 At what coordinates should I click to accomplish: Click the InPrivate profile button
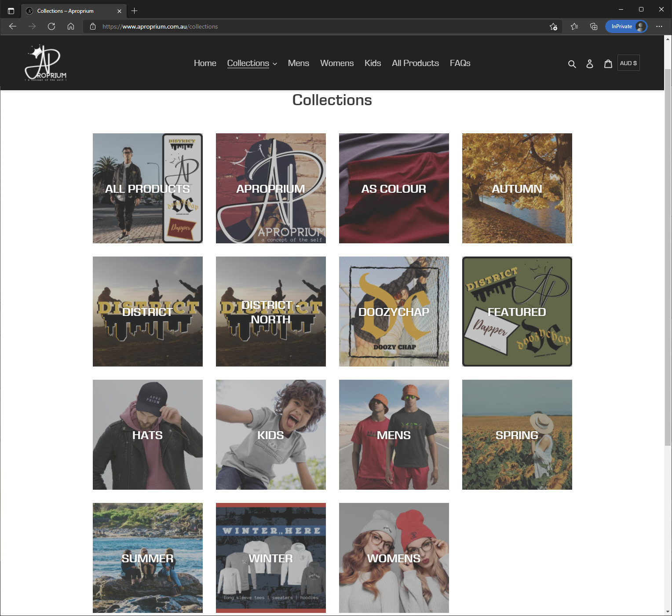pyautogui.click(x=626, y=26)
